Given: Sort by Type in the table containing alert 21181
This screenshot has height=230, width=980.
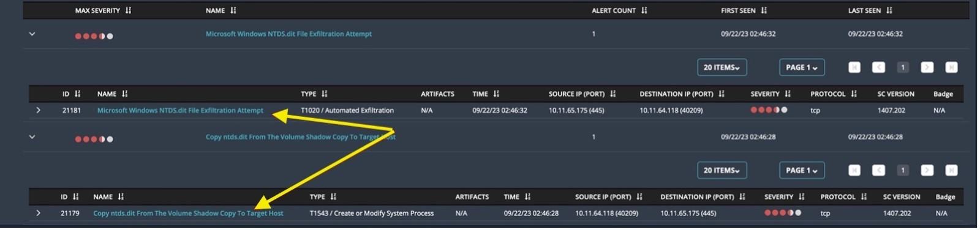Looking at the screenshot, I should pos(325,94).
